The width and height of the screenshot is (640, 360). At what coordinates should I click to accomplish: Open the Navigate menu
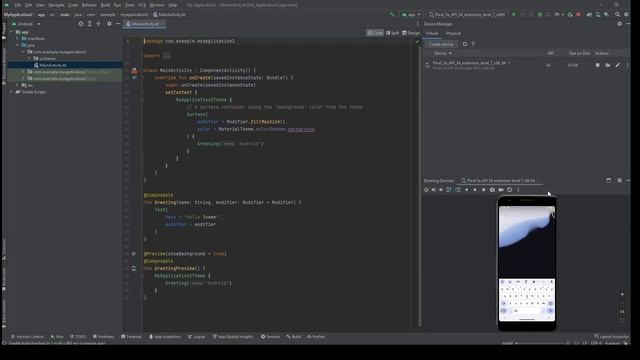[56, 5]
